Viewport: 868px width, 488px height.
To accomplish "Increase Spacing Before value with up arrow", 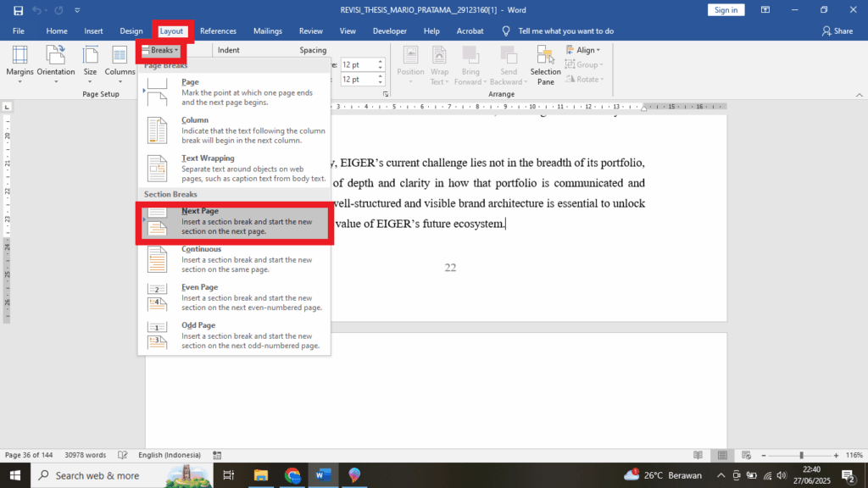I will point(381,62).
